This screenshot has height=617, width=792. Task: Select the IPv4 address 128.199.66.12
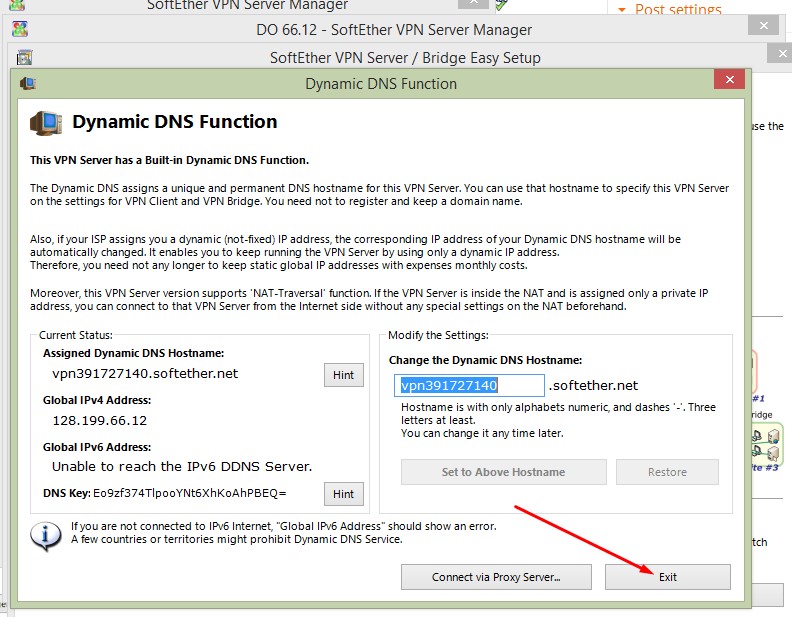(x=100, y=420)
